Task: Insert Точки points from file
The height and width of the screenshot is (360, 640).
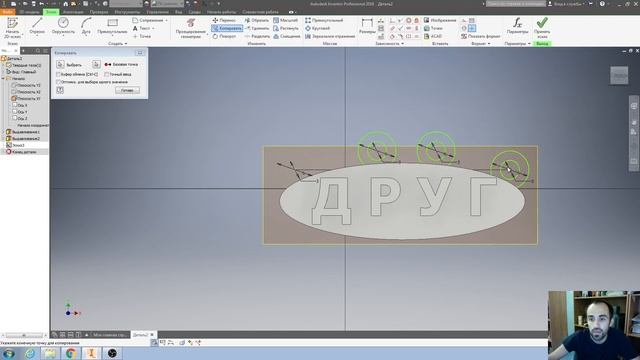Action: pos(433,28)
